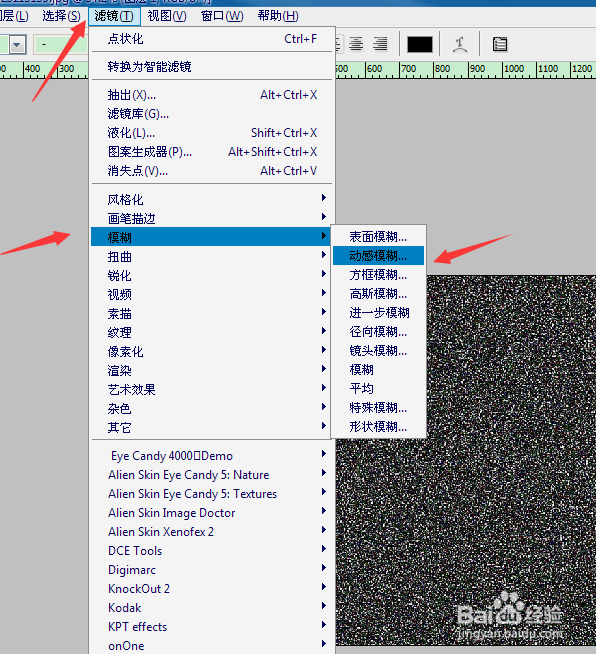Screen dimensions: 596x654
Task: Select the highlighted 模糊 submenu item
Action: 211,237
